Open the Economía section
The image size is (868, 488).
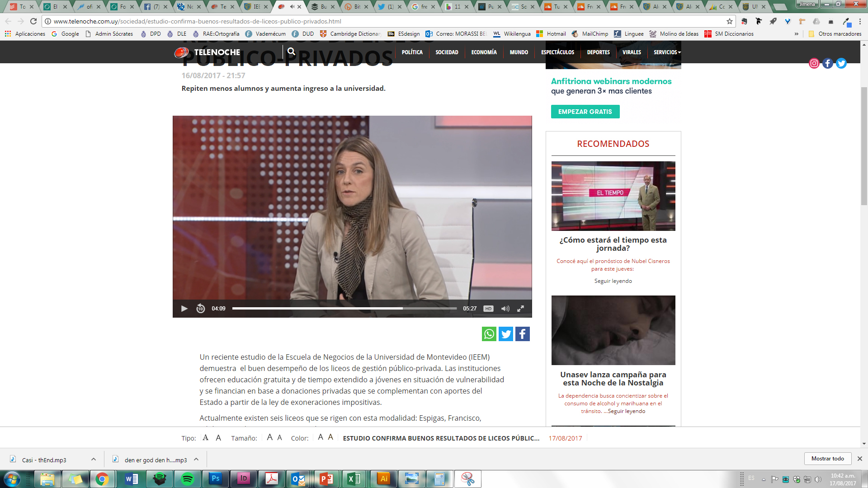pos(484,52)
